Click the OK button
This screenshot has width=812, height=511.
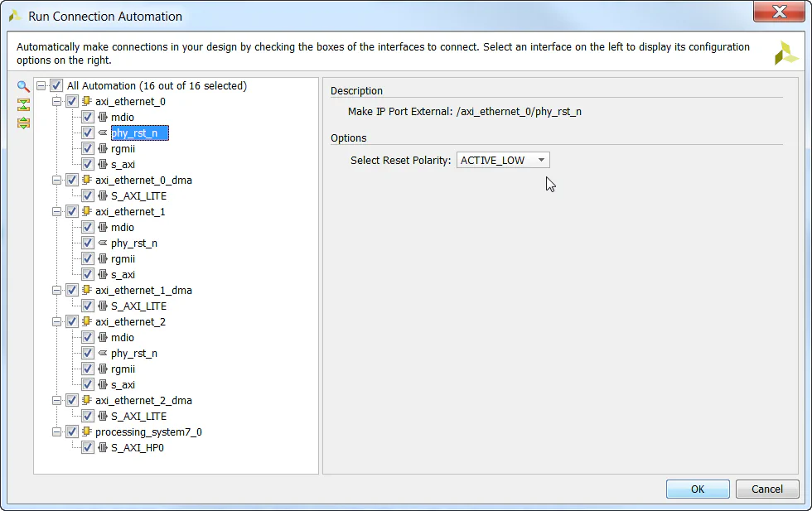(x=698, y=489)
